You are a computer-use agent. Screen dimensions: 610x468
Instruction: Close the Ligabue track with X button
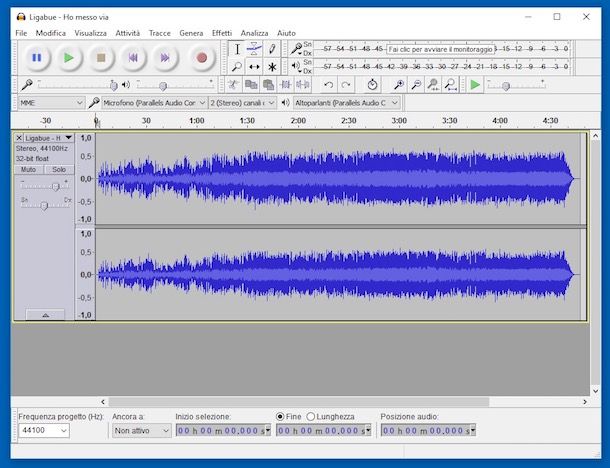19,138
